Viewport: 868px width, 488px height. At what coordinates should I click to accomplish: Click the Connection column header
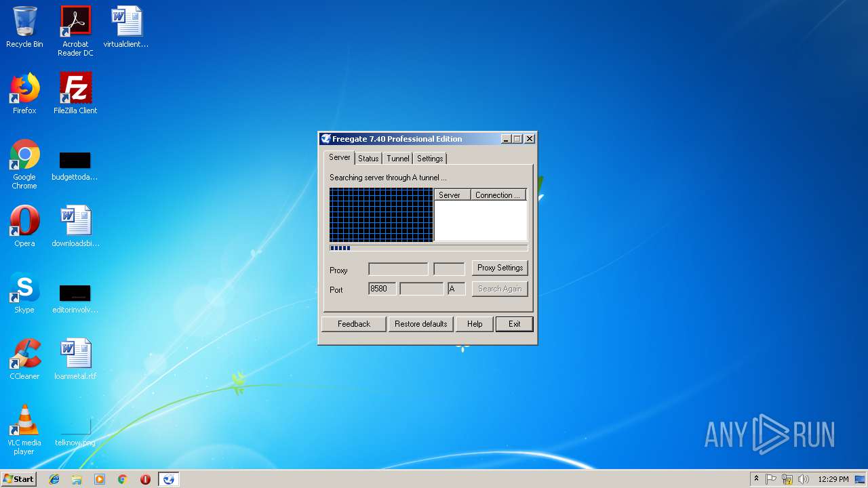coord(498,195)
